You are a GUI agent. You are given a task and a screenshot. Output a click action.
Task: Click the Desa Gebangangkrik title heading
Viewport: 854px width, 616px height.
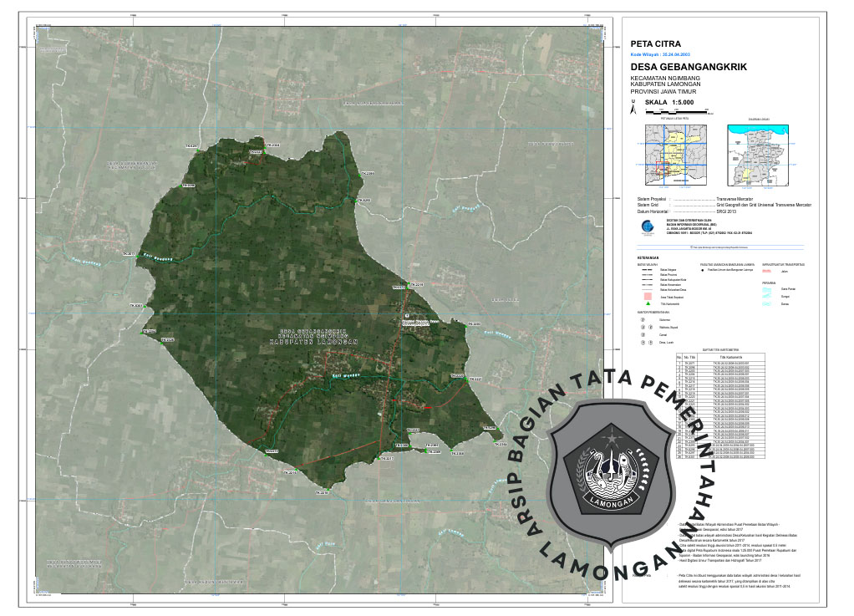690,66
